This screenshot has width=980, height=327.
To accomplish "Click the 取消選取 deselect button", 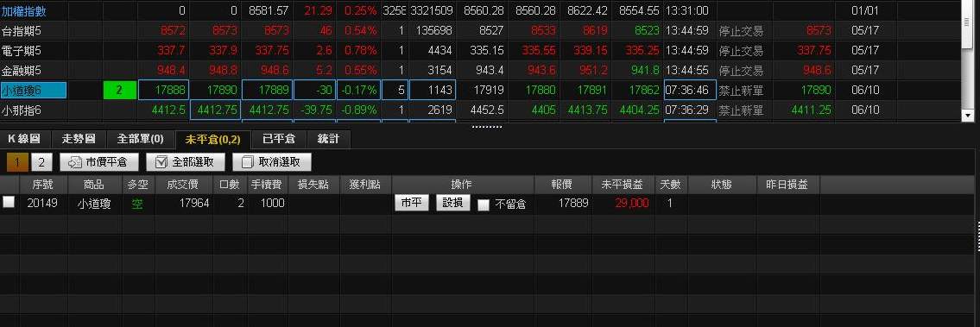I will pos(271,162).
